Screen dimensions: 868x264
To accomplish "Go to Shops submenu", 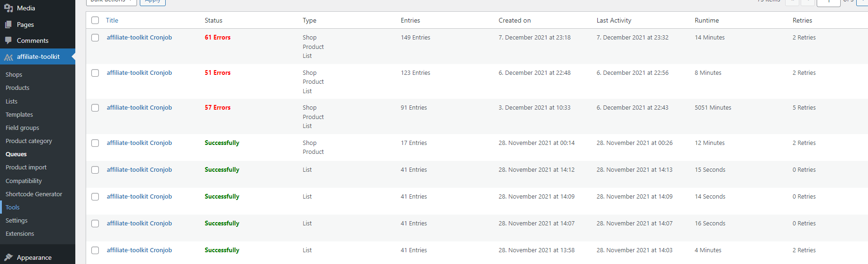I will [14, 74].
